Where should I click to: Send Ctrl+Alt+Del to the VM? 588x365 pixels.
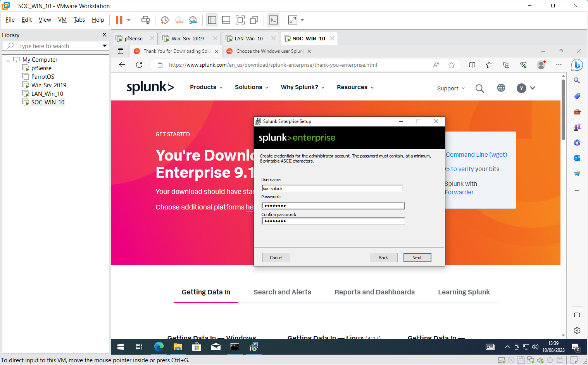click(145, 20)
